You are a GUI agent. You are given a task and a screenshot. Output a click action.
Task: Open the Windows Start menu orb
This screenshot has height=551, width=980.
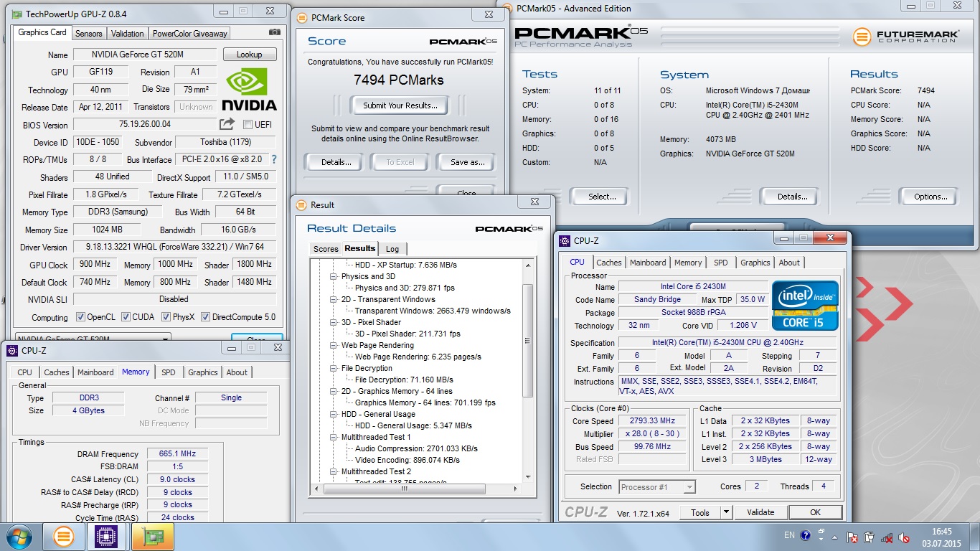click(18, 537)
